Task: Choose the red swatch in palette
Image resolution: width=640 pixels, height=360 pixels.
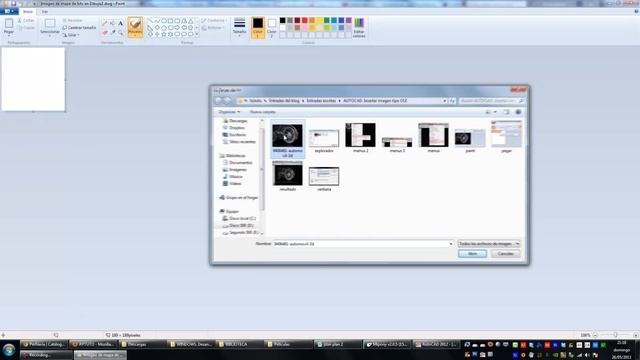Action: coord(304,20)
